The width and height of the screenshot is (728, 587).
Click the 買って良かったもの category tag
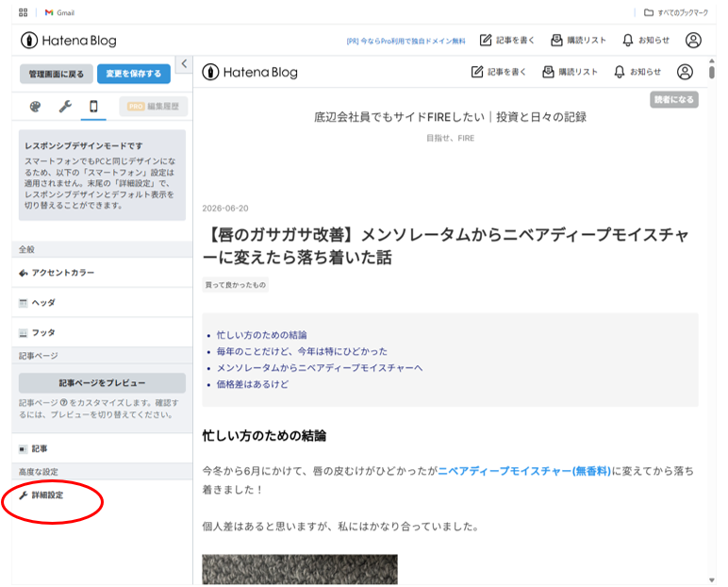(x=236, y=285)
